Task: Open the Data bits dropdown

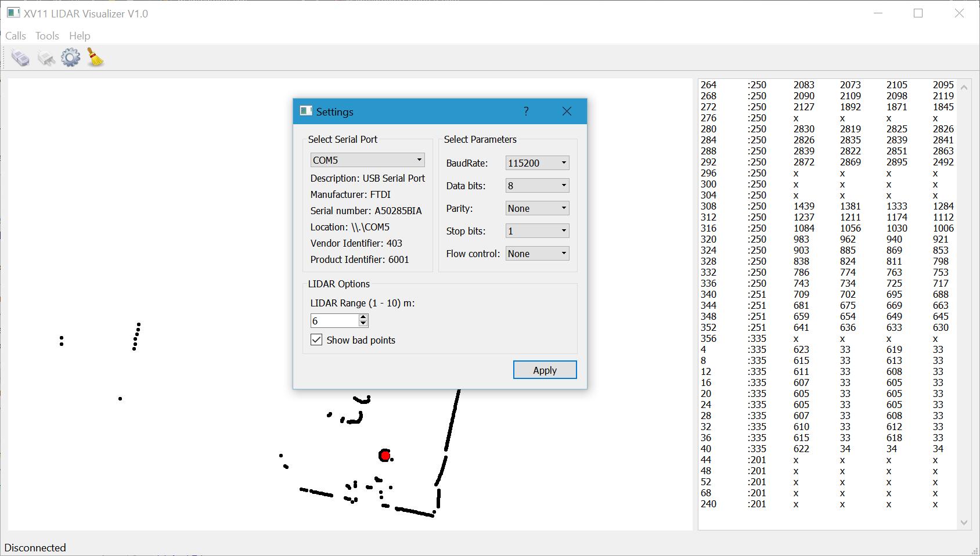Action: (537, 186)
